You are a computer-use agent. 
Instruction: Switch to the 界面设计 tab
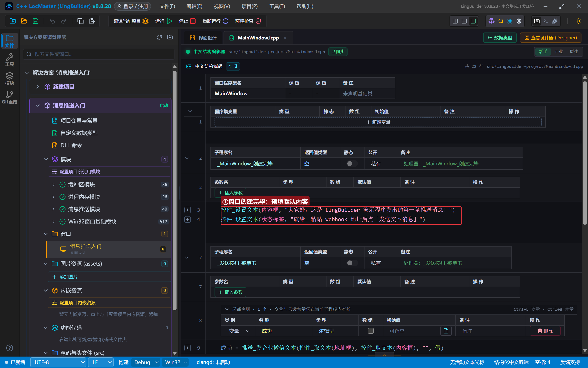(x=203, y=38)
